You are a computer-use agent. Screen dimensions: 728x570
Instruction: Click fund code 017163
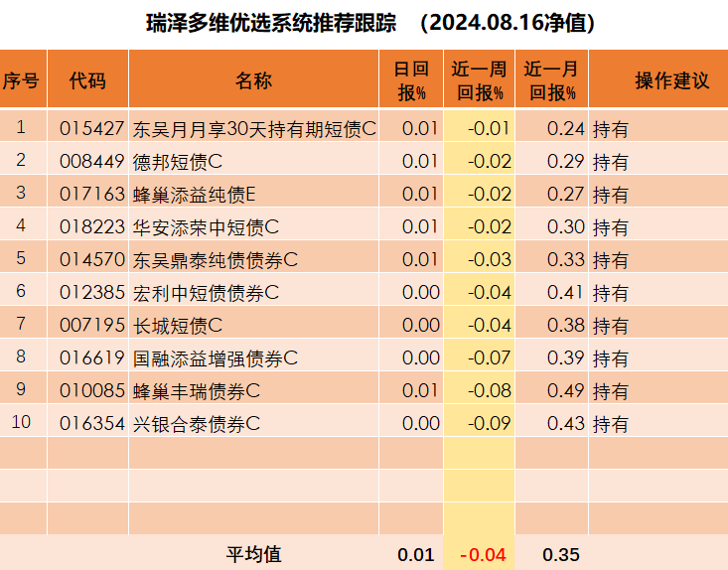pyautogui.click(x=92, y=194)
